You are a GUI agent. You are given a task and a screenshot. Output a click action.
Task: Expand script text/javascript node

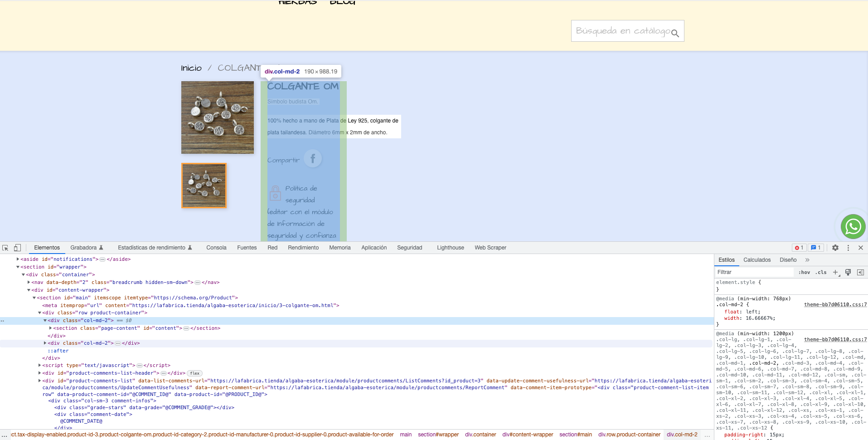pos(39,365)
